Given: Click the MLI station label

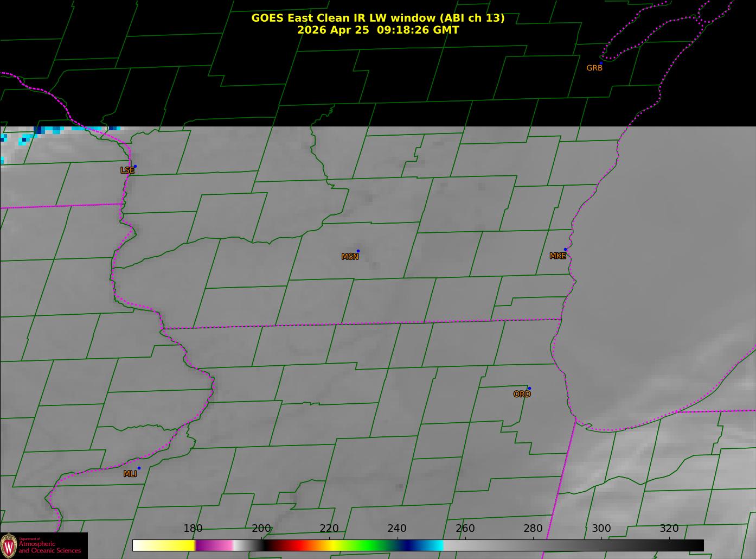Looking at the screenshot, I should tap(130, 474).
